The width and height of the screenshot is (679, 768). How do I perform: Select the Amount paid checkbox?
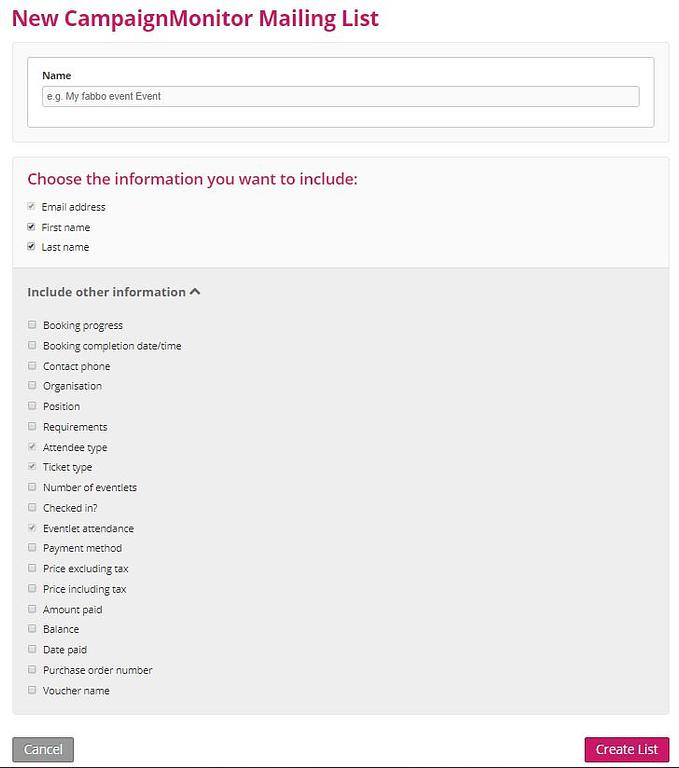[32, 609]
